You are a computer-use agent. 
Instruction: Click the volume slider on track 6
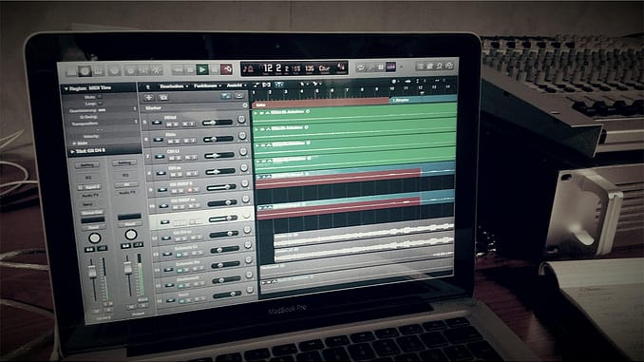tap(218, 139)
